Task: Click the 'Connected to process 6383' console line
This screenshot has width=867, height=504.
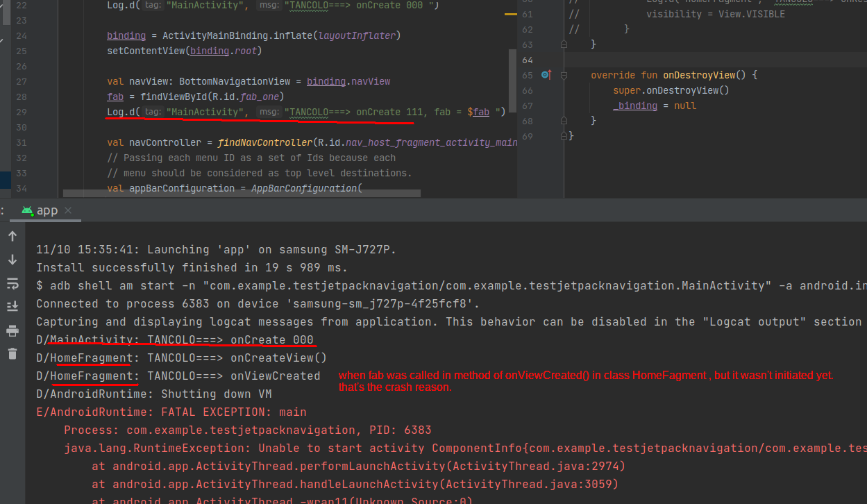Action: [x=258, y=303]
